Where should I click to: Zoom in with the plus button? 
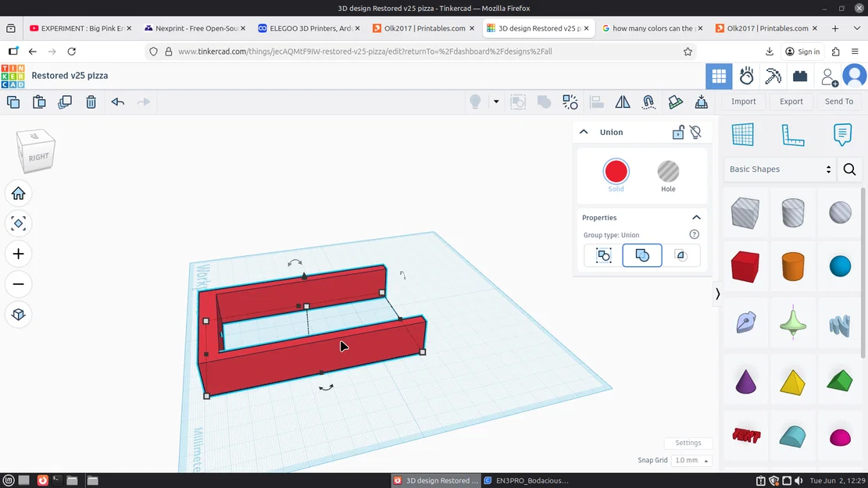(18, 254)
